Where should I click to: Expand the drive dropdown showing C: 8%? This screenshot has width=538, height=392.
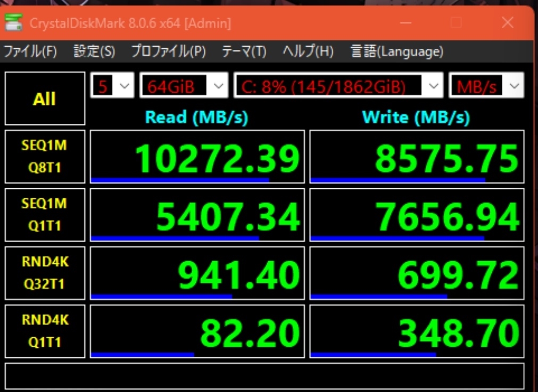[x=338, y=85]
